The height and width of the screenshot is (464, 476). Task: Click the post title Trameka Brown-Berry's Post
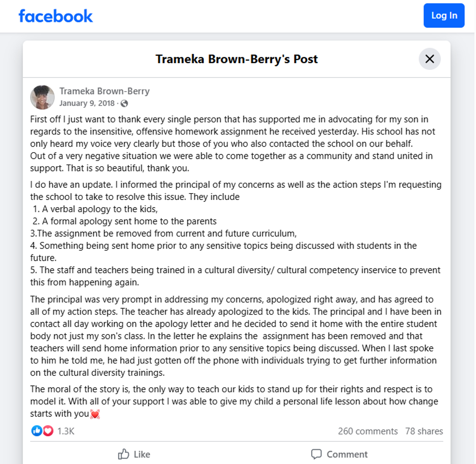tap(236, 59)
